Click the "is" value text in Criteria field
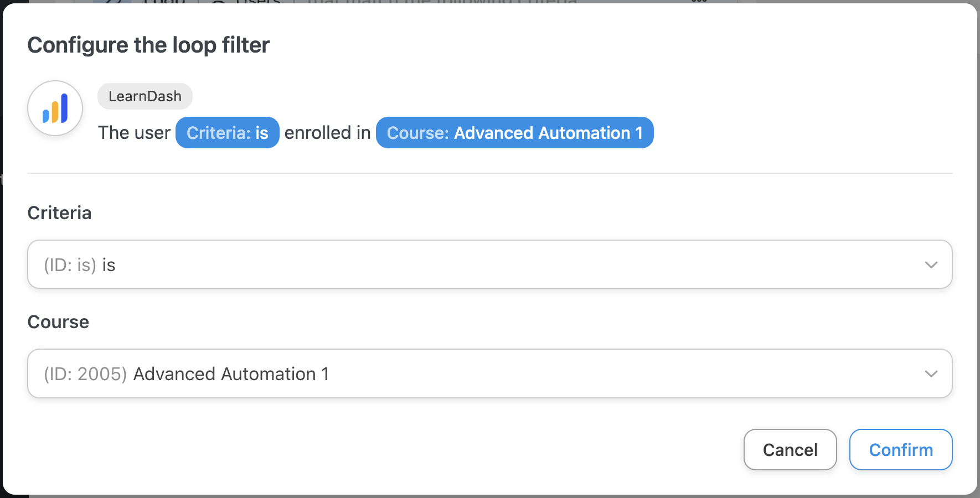 pos(109,265)
